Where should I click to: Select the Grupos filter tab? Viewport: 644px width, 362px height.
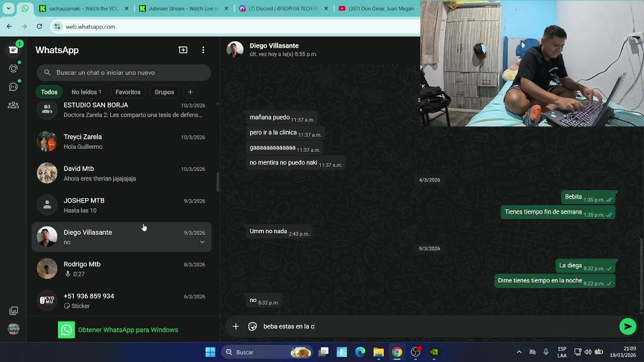(164, 92)
